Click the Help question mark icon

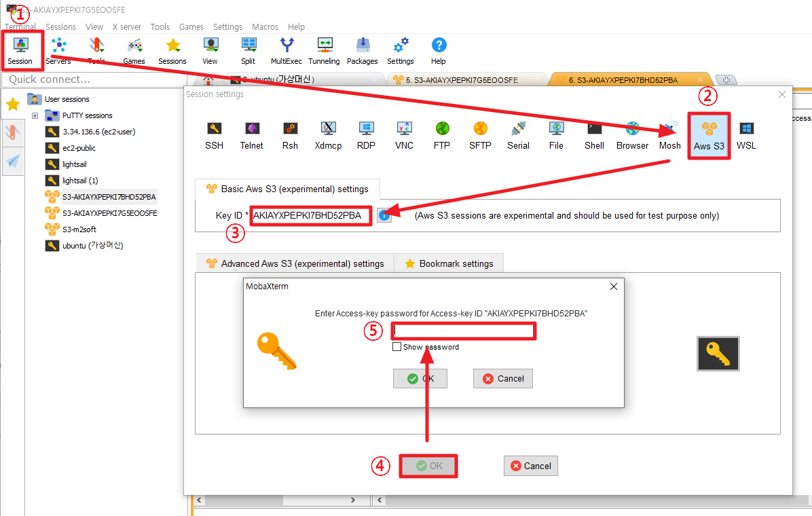[x=439, y=51]
